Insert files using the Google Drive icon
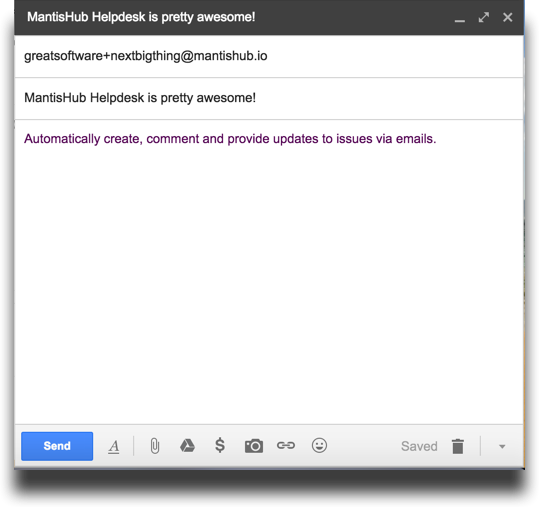The image size is (539, 507). click(x=187, y=445)
